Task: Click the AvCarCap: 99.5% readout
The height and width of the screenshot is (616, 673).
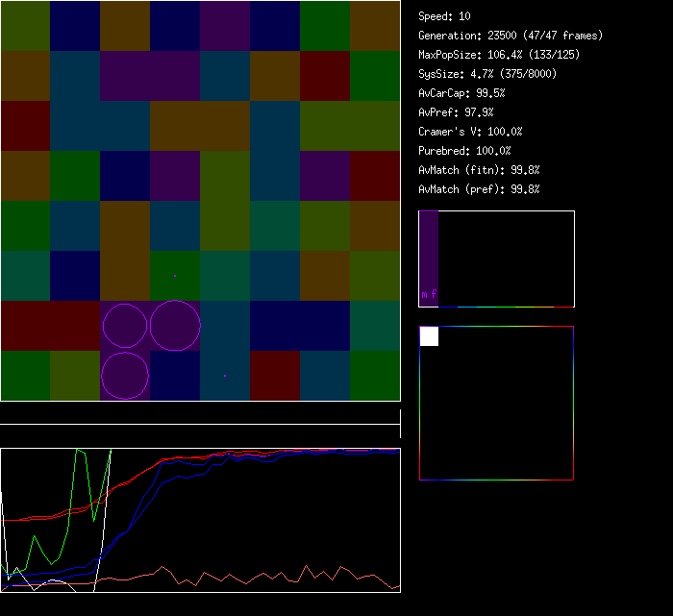Action: [x=462, y=93]
